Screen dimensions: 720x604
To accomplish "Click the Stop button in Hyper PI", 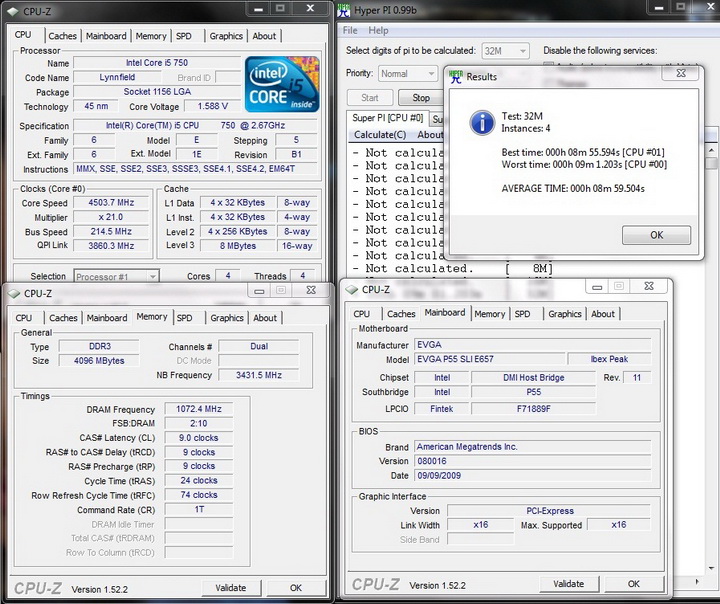I will tap(421, 98).
